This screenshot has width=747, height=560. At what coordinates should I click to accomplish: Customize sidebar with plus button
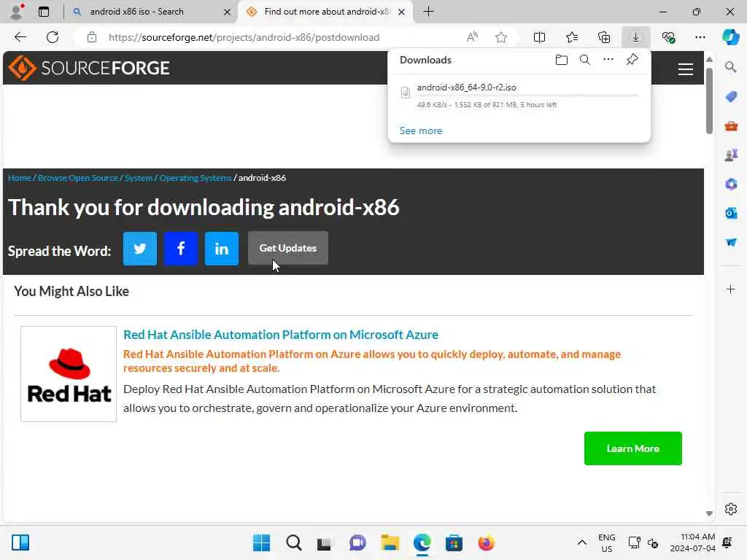(731, 289)
